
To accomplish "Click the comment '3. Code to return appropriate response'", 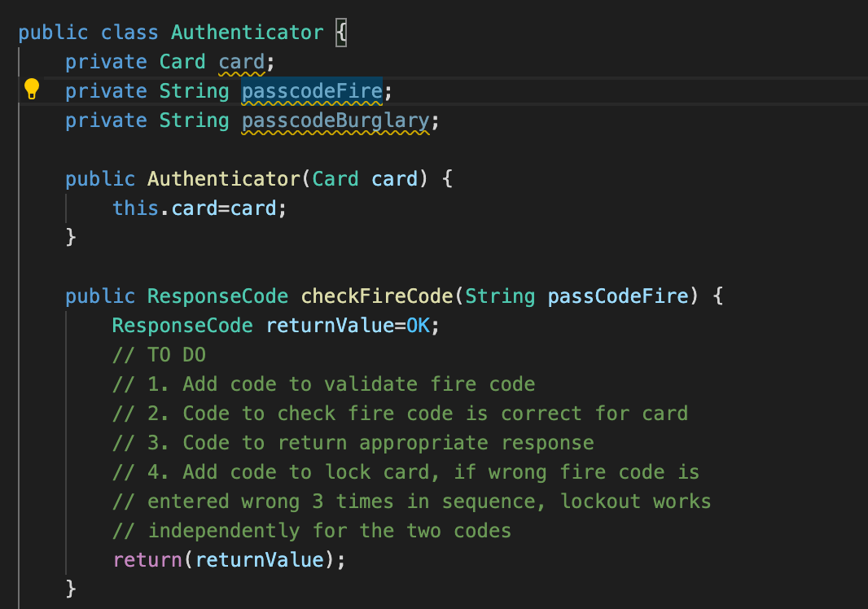I will point(353,443).
